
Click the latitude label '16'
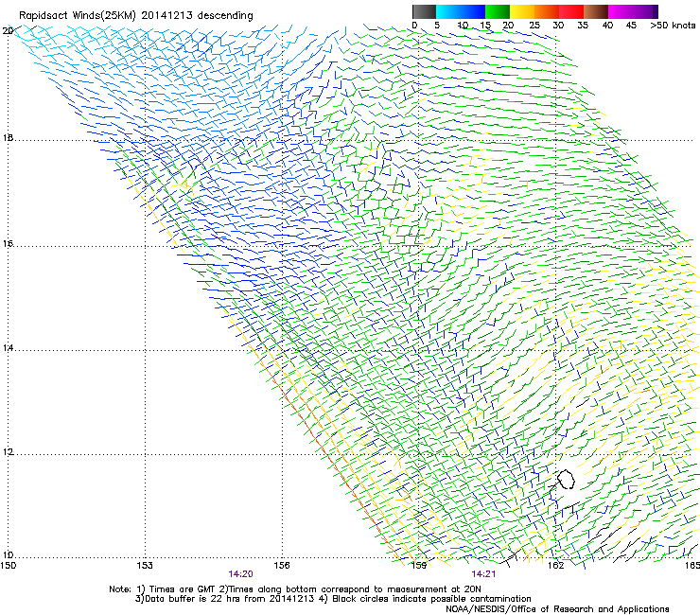[x=8, y=244]
